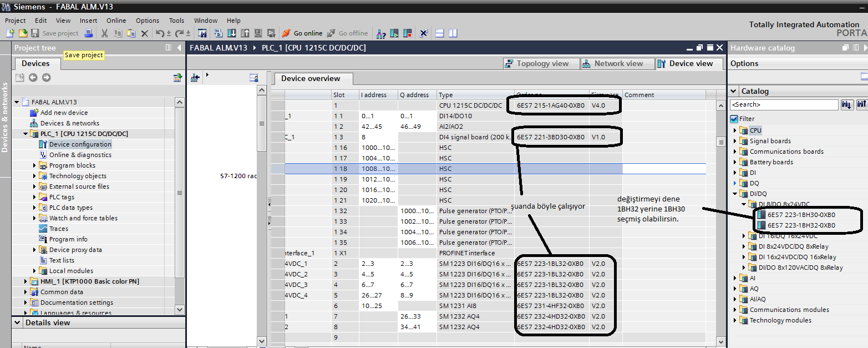The image size is (868, 348).
Task: Click the search-down icon in the Catalog
Action: pos(847,104)
